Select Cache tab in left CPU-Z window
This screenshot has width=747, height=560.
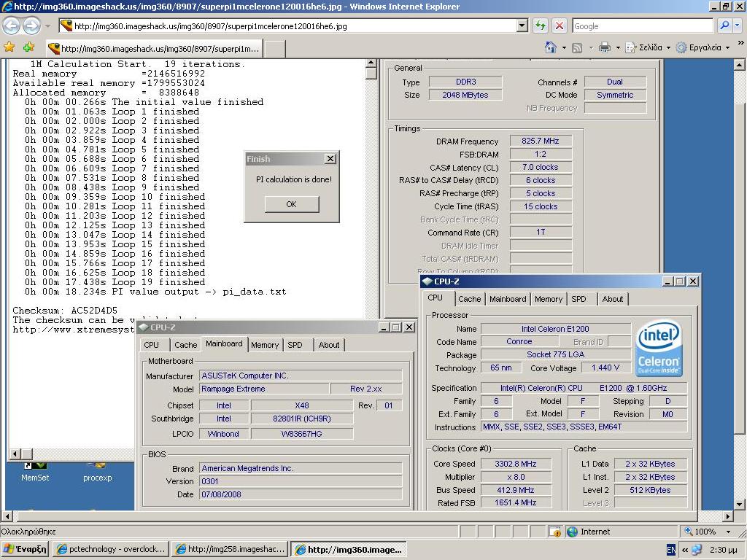click(x=185, y=345)
